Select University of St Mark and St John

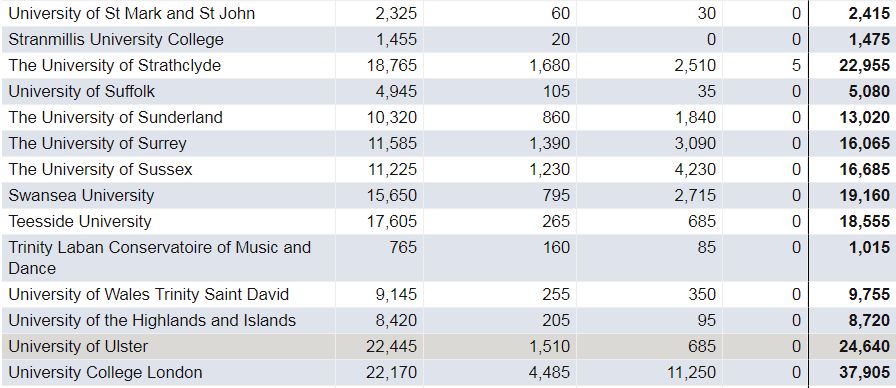pos(131,13)
